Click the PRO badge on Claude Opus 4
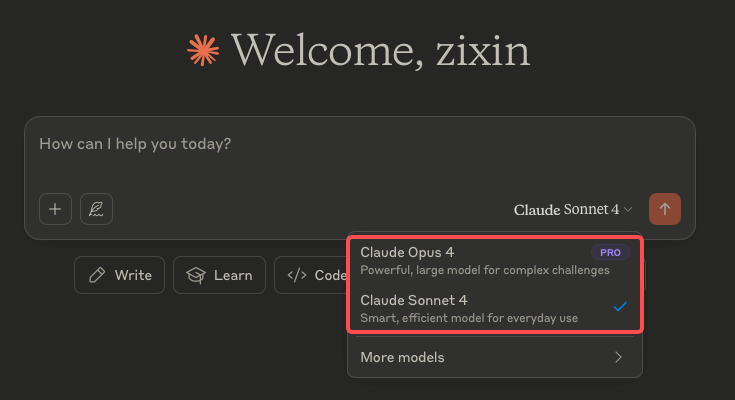Image resolution: width=735 pixels, height=400 pixels. click(x=610, y=252)
